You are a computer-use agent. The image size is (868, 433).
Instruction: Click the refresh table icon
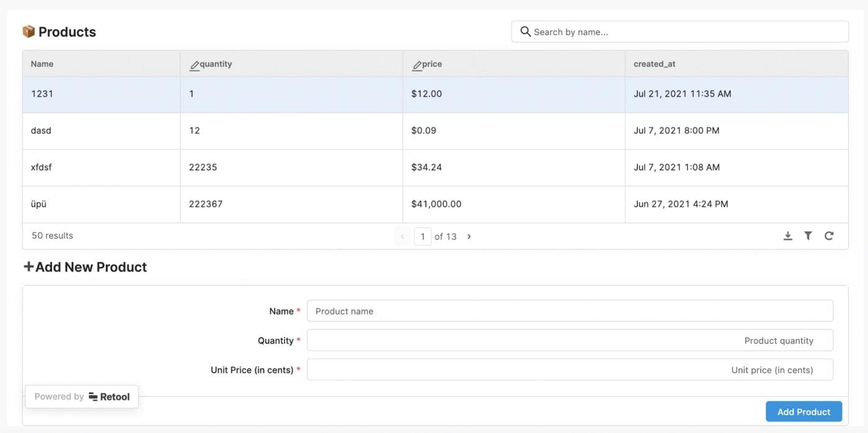click(x=829, y=236)
